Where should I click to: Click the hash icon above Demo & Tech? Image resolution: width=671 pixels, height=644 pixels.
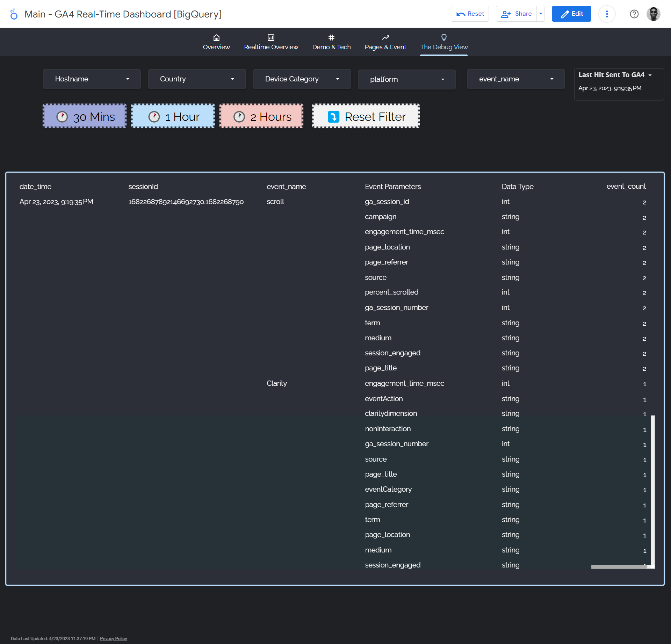click(331, 37)
